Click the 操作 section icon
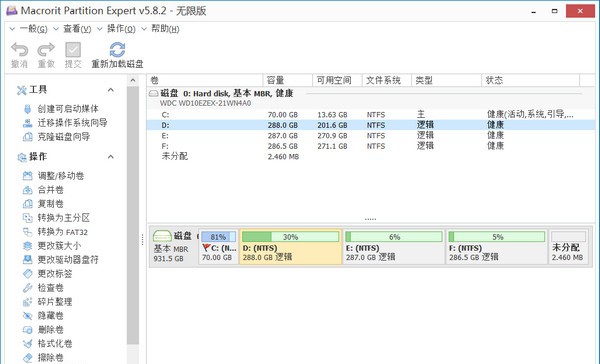600x364 pixels. [22, 157]
